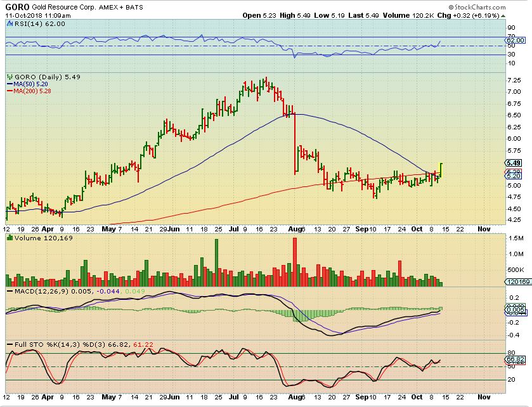The image size is (532, 407).
Task: Click the Chg +0.32 (+6.19%) value
Action: click(x=468, y=15)
